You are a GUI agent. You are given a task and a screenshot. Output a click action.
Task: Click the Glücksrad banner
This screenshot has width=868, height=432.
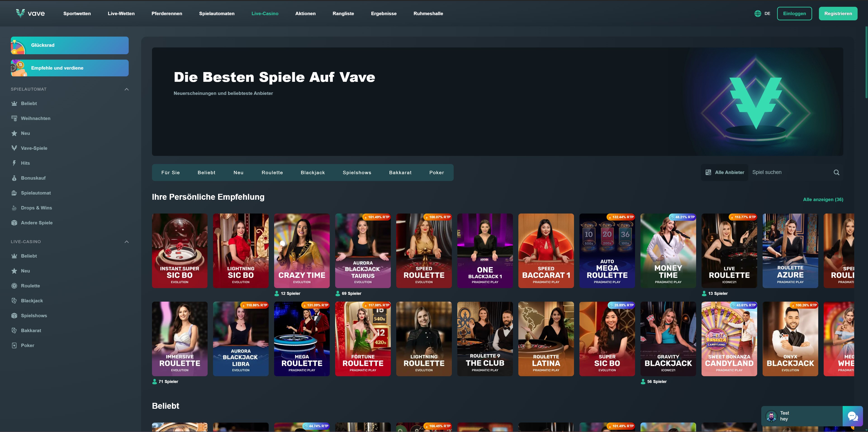point(69,45)
